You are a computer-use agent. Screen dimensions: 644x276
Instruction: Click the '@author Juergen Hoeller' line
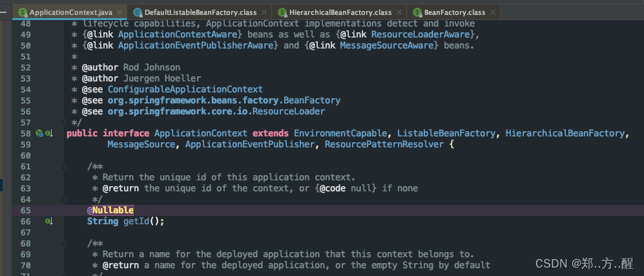[141, 78]
